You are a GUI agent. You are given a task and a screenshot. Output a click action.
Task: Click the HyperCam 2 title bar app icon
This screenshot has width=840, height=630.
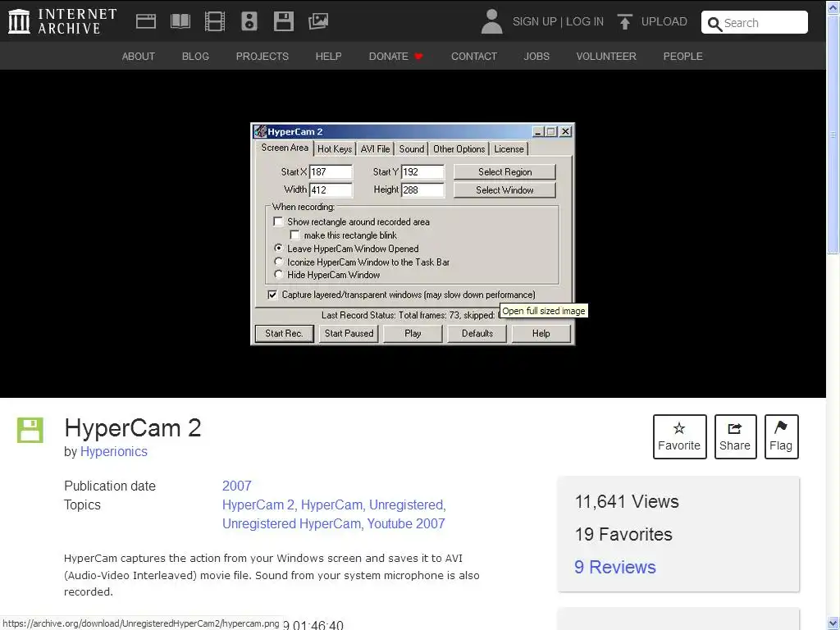(x=260, y=131)
